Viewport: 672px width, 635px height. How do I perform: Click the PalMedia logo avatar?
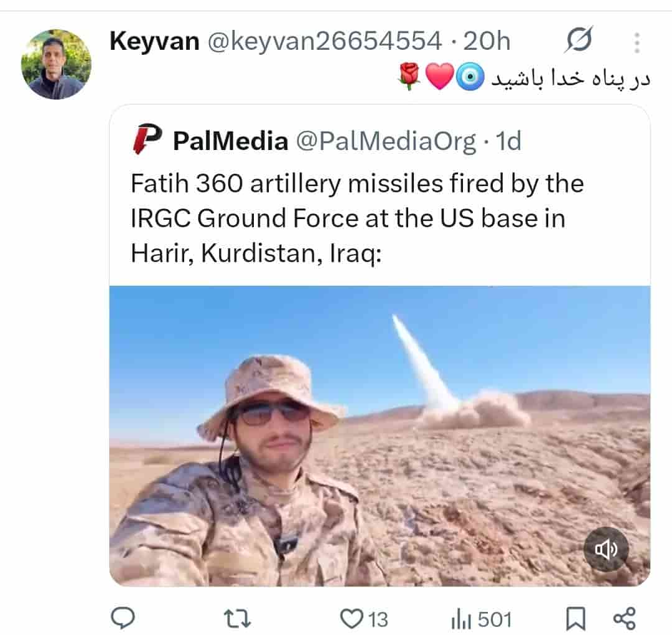[x=147, y=139]
